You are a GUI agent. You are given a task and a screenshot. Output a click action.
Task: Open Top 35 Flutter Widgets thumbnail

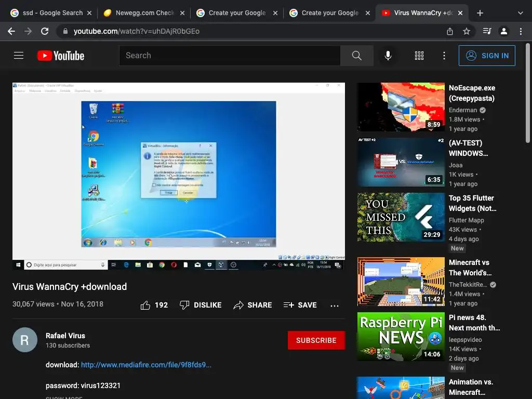pos(401,217)
